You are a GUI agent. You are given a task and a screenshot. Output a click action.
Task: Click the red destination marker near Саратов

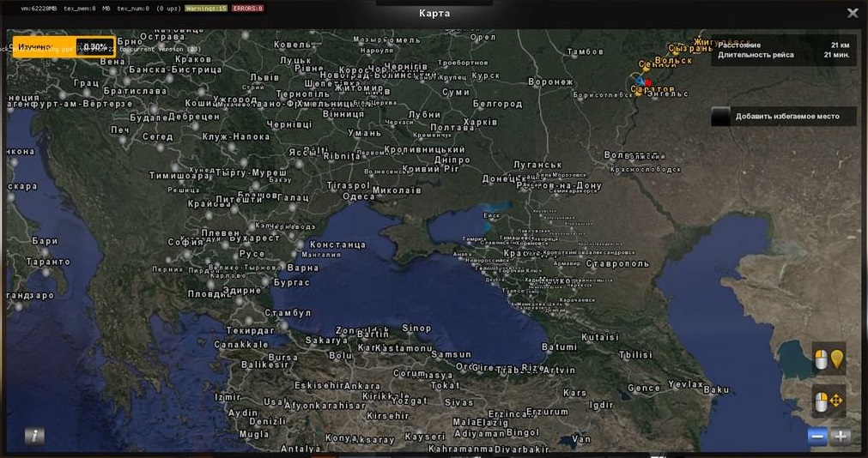pos(648,82)
